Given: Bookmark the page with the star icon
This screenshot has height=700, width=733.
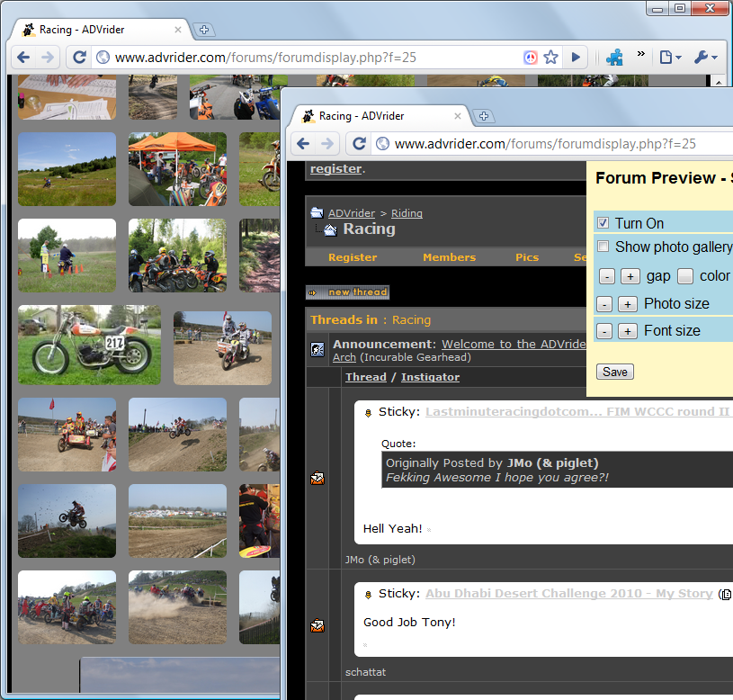Looking at the screenshot, I should coord(551,57).
